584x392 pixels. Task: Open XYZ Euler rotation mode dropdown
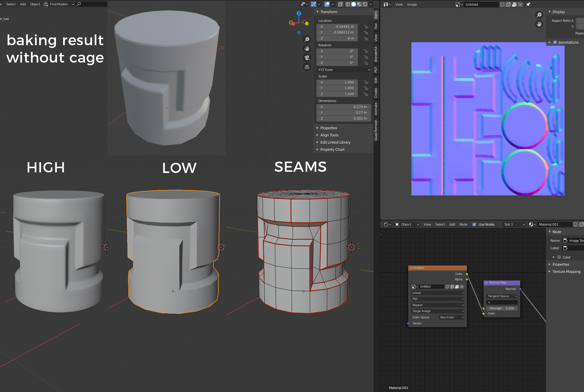click(344, 70)
